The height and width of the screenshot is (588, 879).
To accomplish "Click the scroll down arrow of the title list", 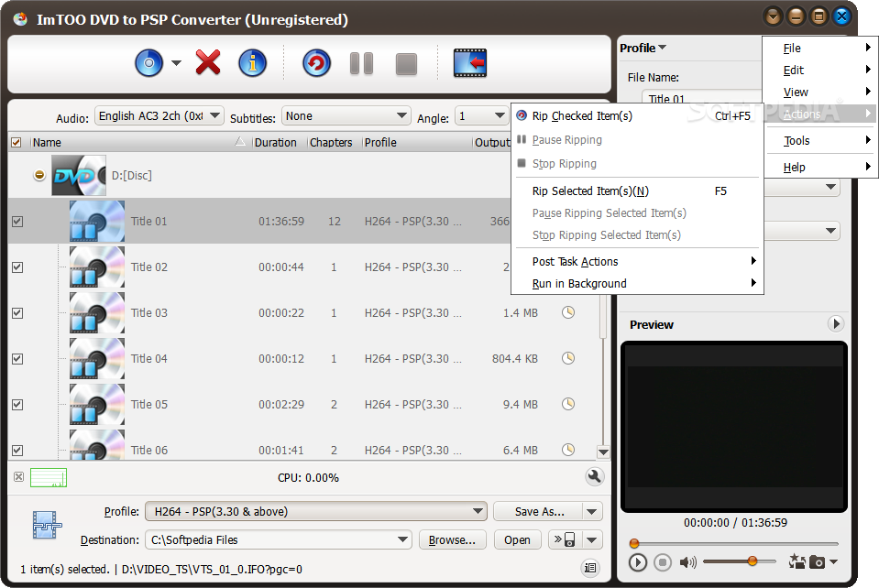I will click(603, 452).
